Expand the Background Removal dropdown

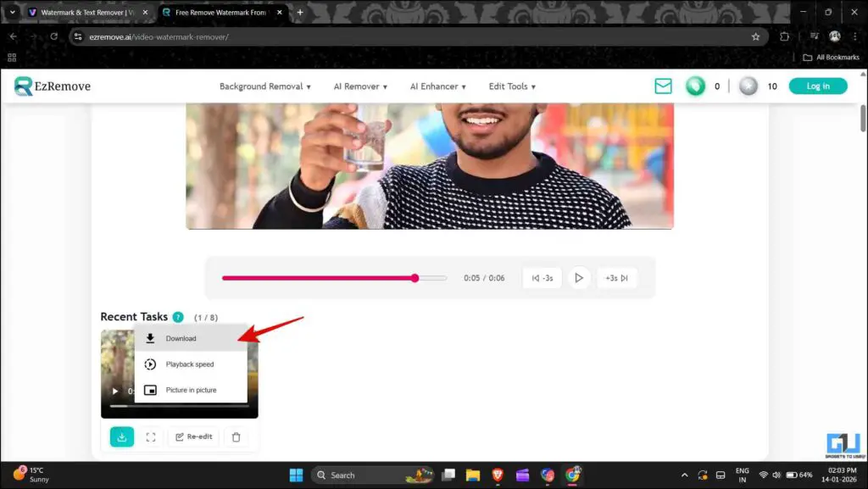point(264,86)
